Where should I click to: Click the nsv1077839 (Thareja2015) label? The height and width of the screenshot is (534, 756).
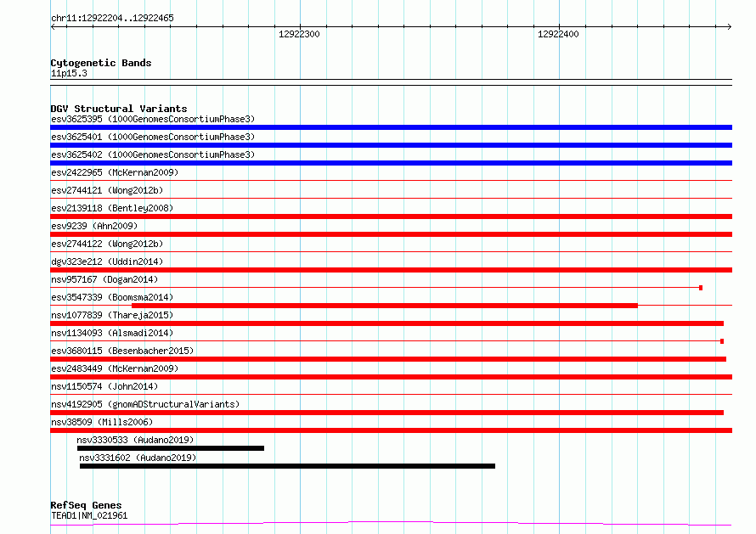pyautogui.click(x=112, y=315)
